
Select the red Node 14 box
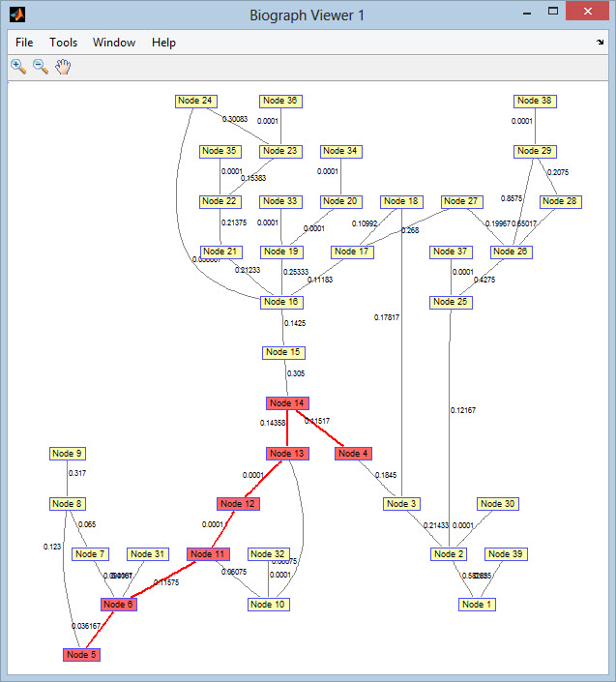click(x=286, y=403)
